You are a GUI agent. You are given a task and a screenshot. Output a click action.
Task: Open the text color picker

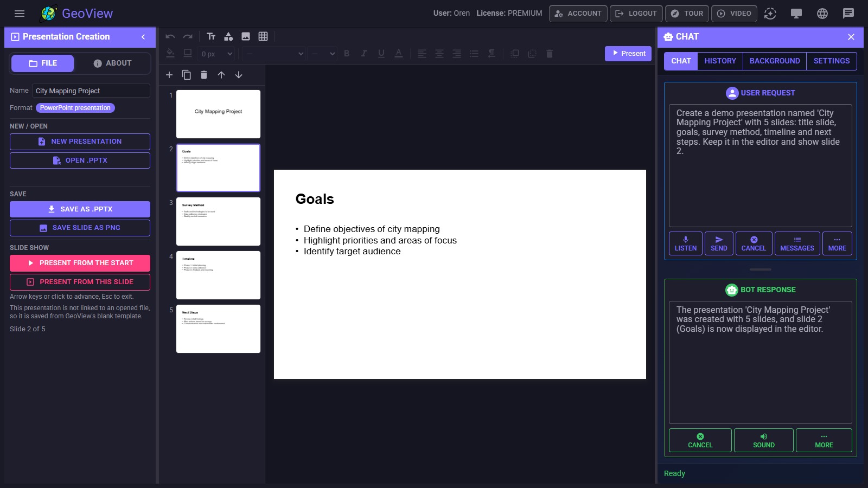(x=399, y=53)
